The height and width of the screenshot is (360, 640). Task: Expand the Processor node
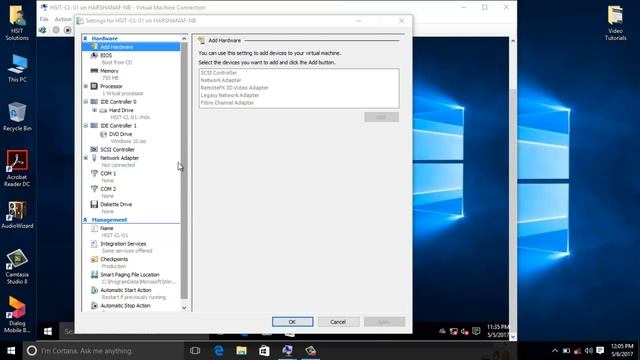[86, 86]
